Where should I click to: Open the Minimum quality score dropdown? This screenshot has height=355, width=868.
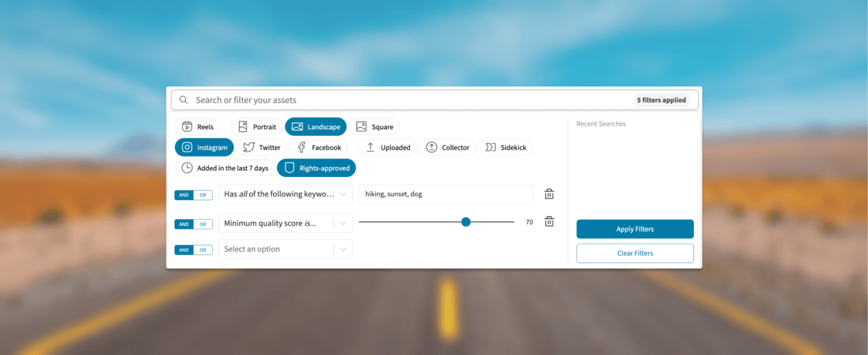pos(342,223)
